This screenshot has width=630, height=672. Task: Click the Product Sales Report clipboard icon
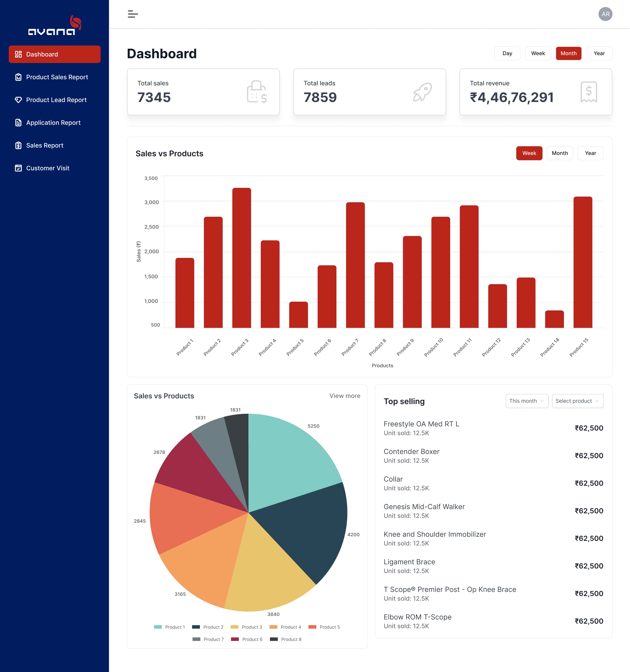[x=18, y=77]
